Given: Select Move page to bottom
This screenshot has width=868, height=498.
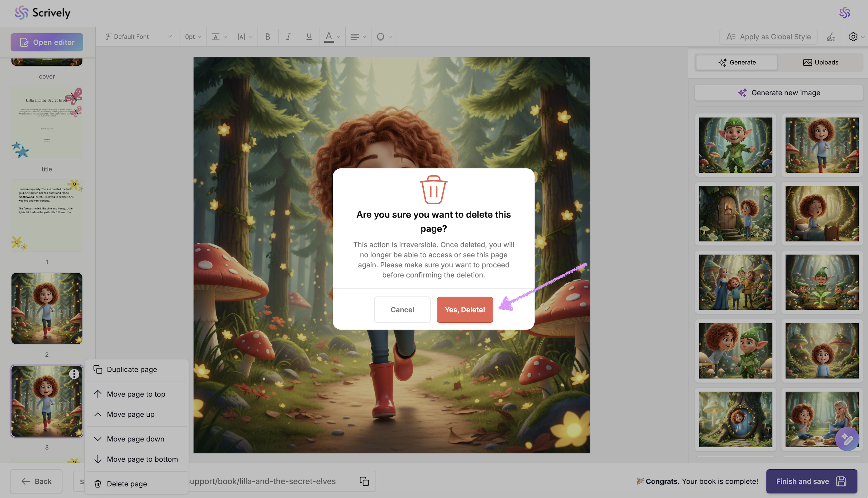Looking at the screenshot, I should click(142, 459).
